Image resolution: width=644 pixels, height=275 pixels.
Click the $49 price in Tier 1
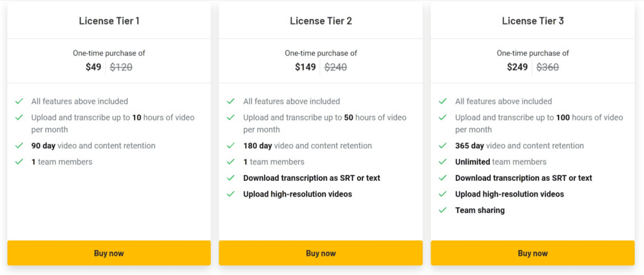94,67
